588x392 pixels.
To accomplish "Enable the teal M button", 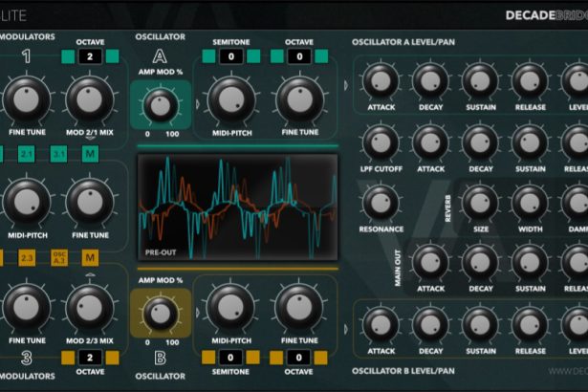I will pos(90,153).
